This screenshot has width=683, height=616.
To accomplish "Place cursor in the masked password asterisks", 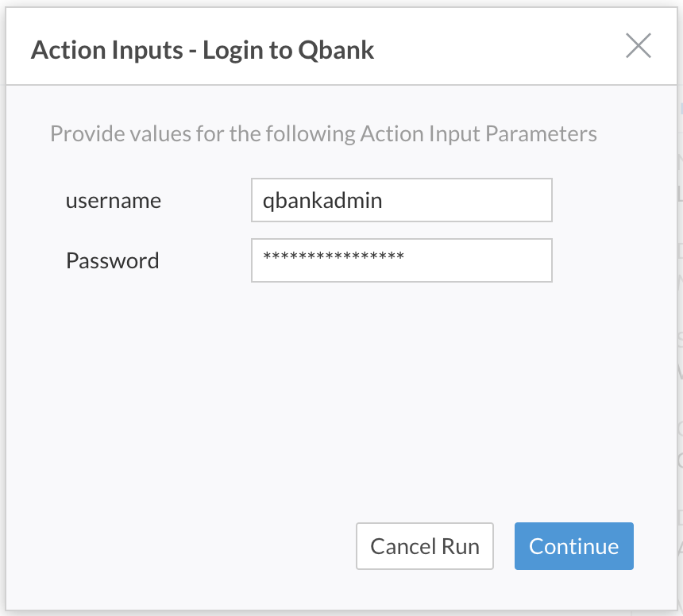I will coord(334,256).
